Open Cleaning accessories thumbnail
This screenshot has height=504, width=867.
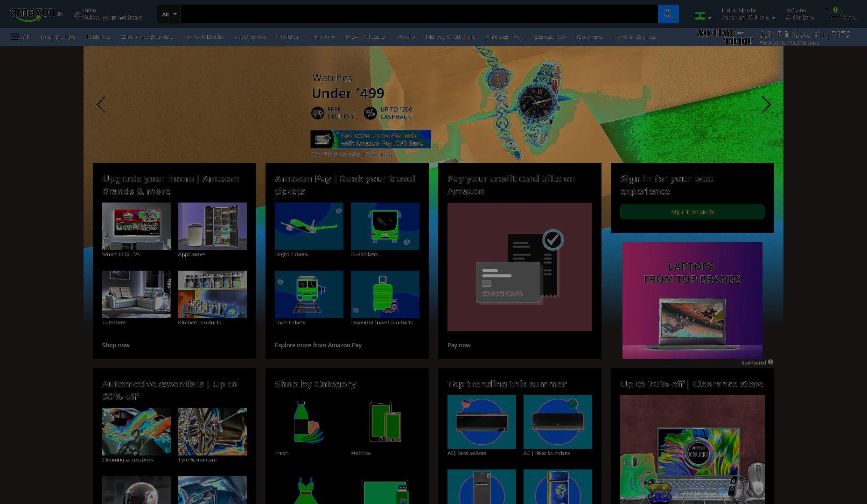tap(136, 432)
